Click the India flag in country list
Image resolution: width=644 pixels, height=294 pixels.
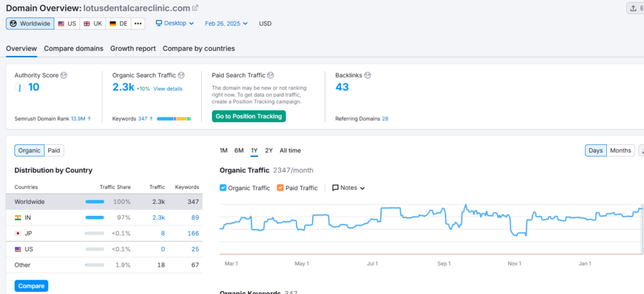18,217
